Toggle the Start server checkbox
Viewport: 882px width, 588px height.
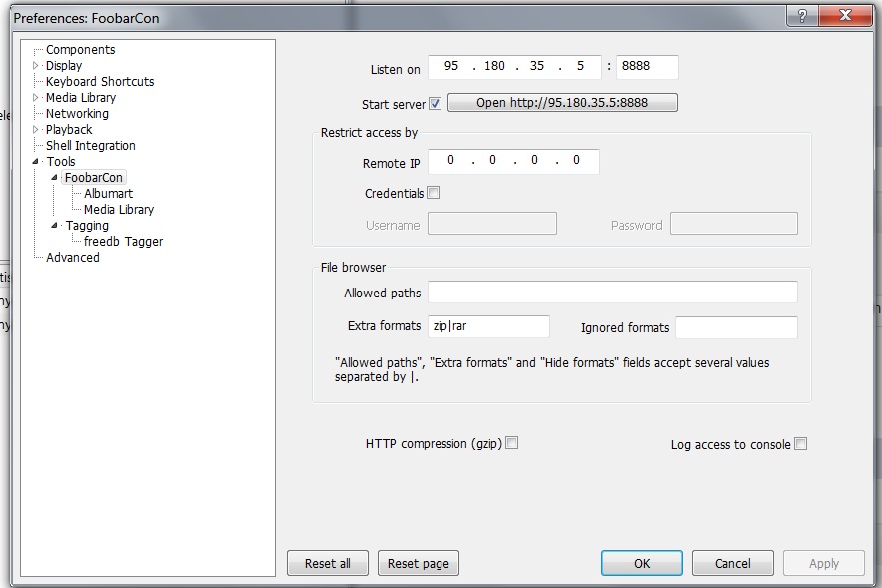(435, 104)
